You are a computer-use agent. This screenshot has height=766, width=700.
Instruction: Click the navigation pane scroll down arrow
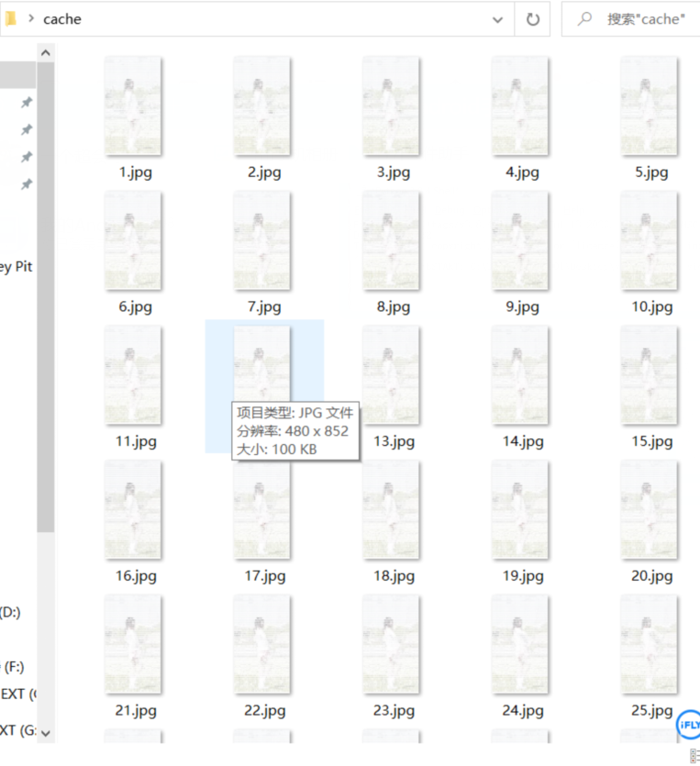46,733
